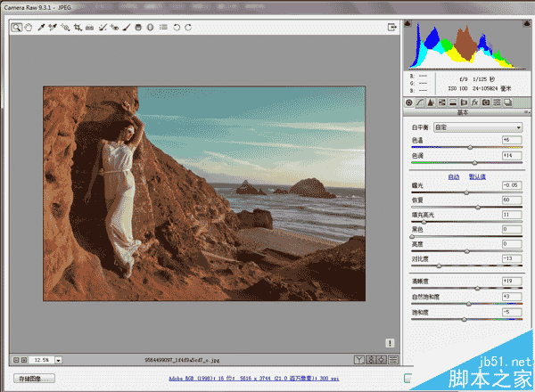Click the Save Image (存储图像) button
Image resolution: width=535 pixels, height=392 pixels.
coord(35,379)
